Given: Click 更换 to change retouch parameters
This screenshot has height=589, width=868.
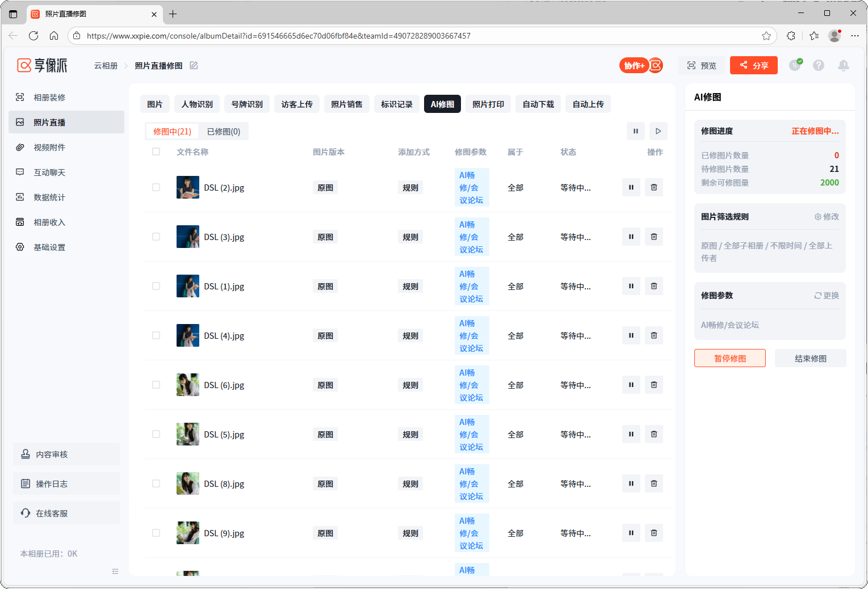Looking at the screenshot, I should 827,296.
